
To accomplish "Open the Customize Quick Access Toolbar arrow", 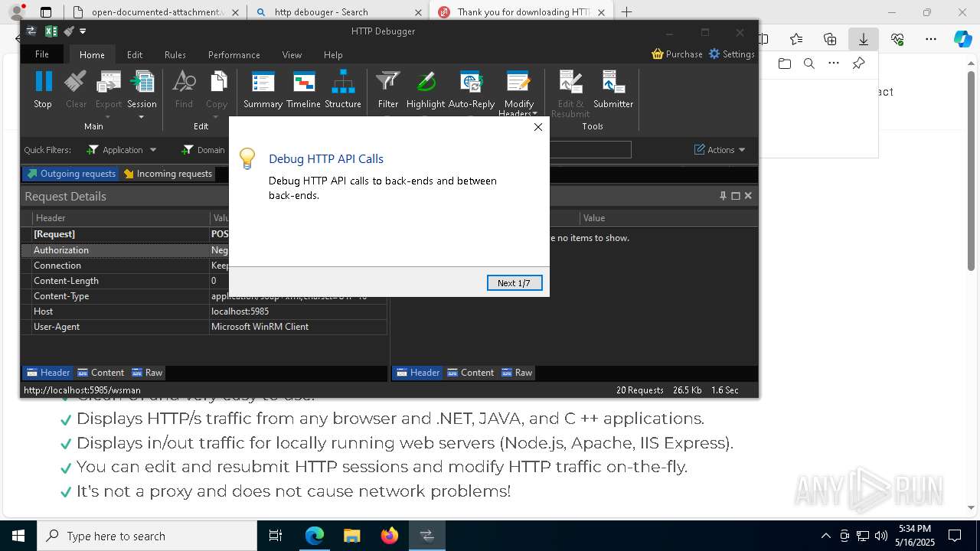I will 83,31.
